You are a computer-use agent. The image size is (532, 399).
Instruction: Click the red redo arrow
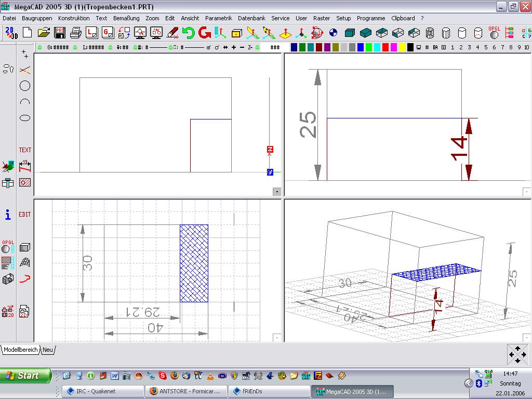click(x=204, y=33)
